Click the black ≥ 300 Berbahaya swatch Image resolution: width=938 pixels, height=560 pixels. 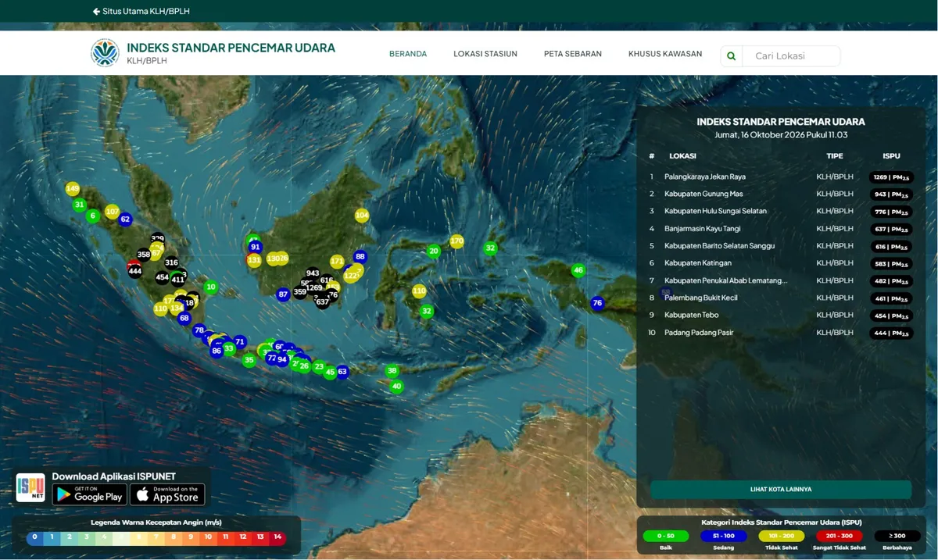(x=897, y=537)
